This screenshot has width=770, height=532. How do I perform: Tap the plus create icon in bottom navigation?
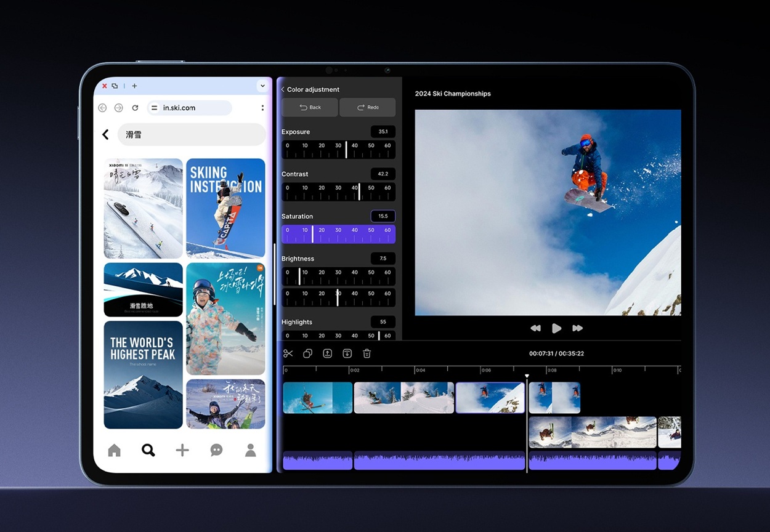coord(182,450)
